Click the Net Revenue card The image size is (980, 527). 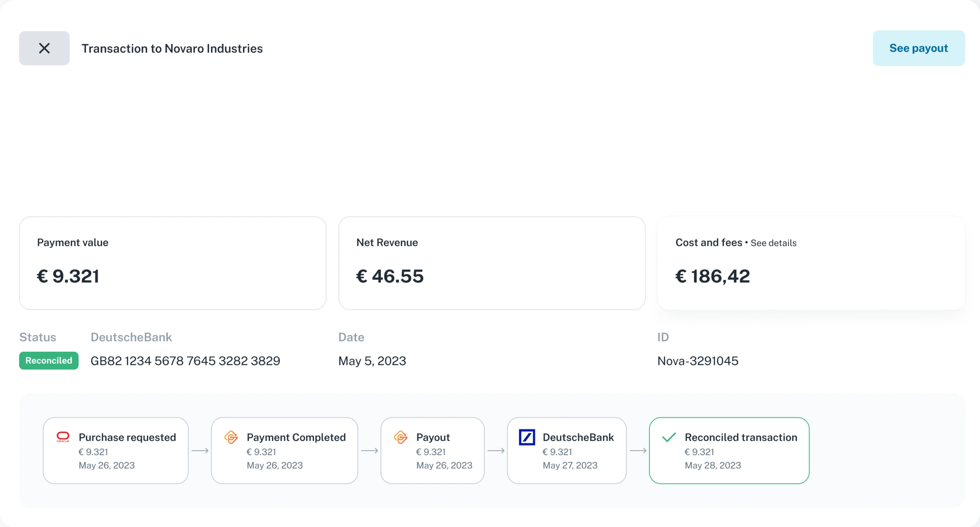[492, 263]
